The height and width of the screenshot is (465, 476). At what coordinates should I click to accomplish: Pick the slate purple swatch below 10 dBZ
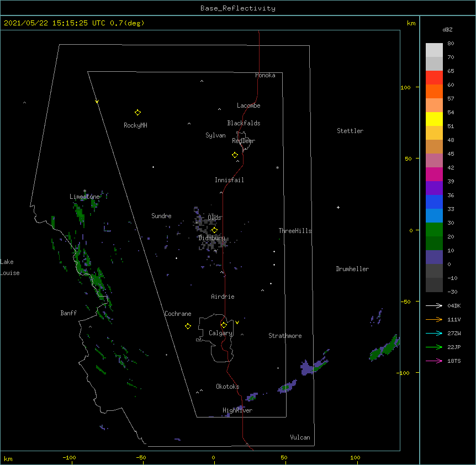(x=434, y=257)
